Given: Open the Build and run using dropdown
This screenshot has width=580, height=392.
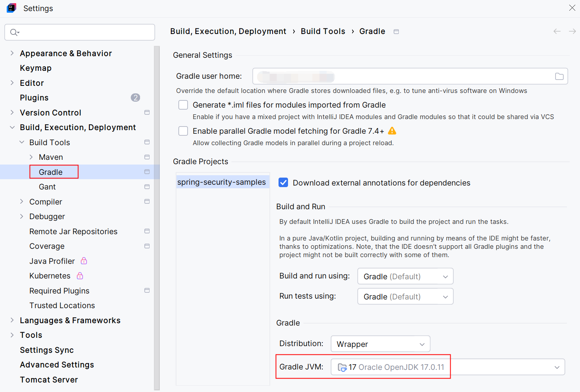Looking at the screenshot, I should [x=406, y=276].
